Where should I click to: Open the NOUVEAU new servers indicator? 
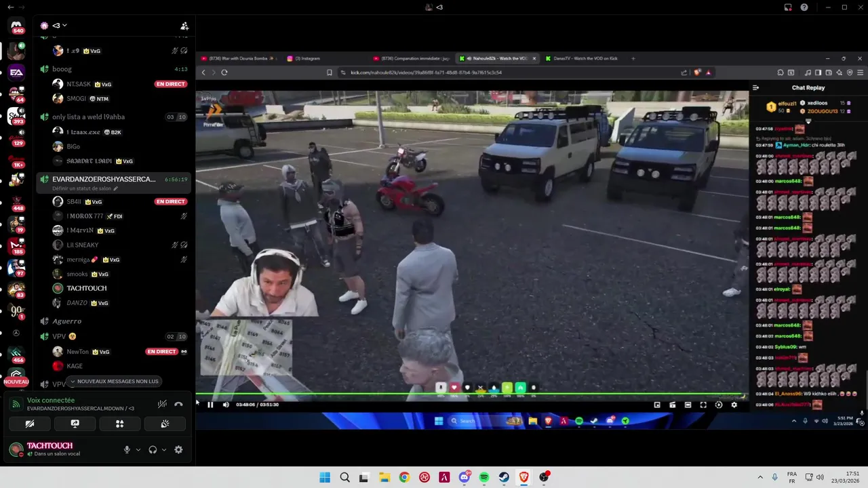click(x=16, y=382)
